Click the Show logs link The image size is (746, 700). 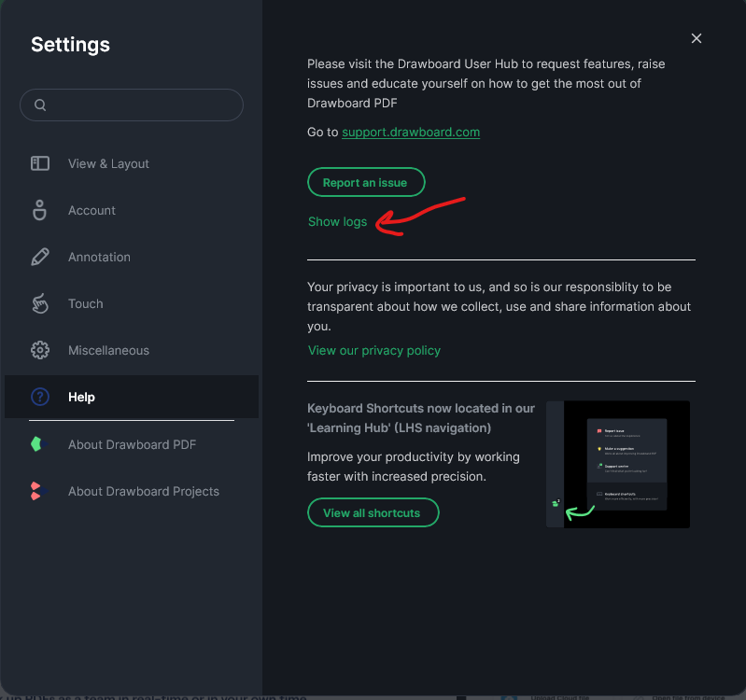click(337, 221)
